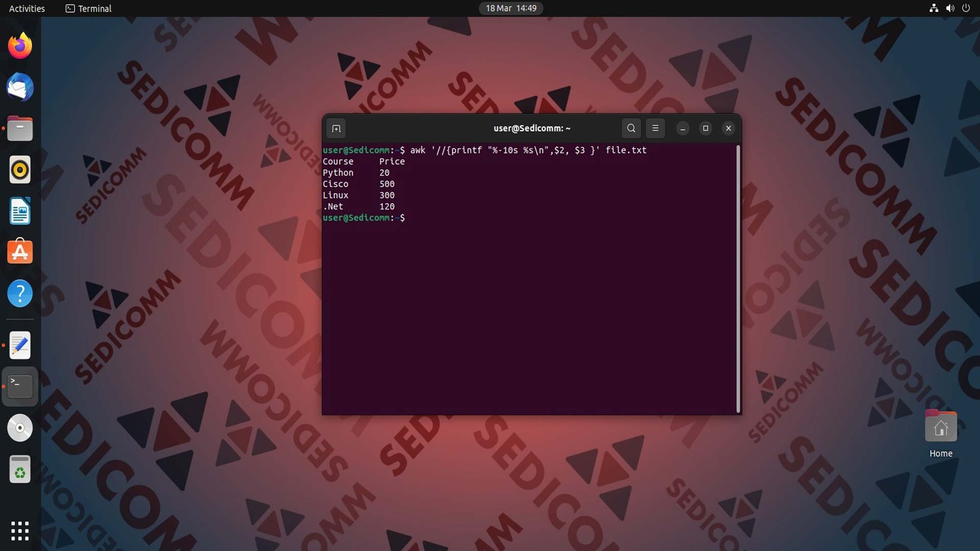Open the terminal search button
The image size is (980, 551).
click(x=631, y=129)
